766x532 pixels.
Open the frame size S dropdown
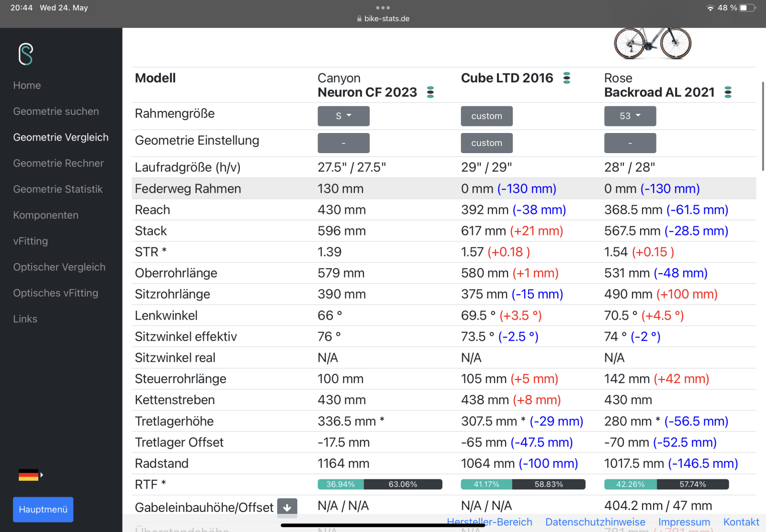[343, 116]
